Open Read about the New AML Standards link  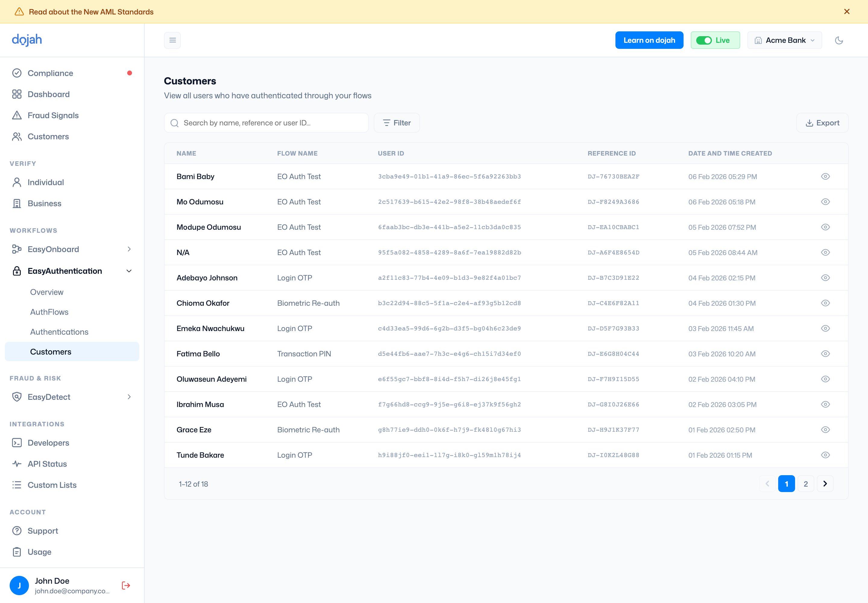pyautogui.click(x=91, y=12)
